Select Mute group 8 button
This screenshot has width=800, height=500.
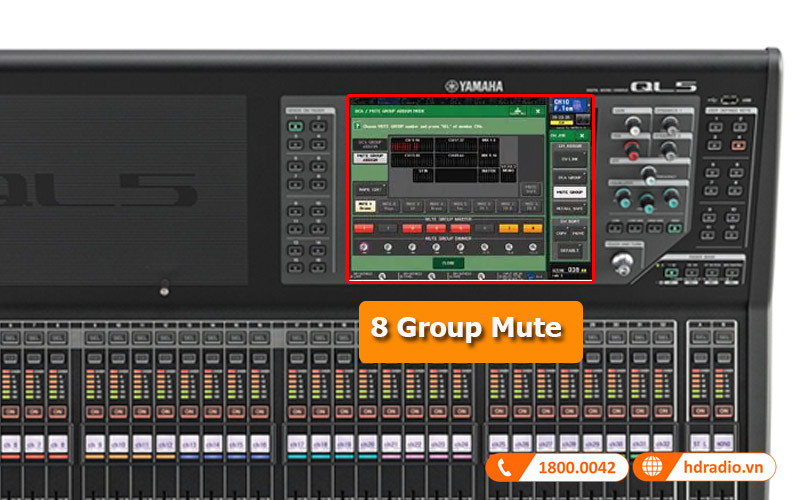(531, 206)
